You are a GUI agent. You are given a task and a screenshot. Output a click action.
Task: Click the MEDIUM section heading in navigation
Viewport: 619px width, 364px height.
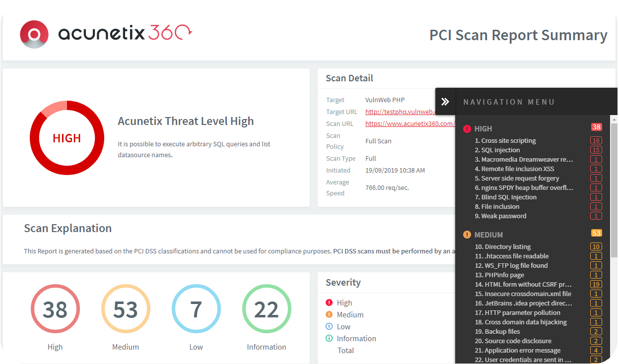[x=488, y=235]
